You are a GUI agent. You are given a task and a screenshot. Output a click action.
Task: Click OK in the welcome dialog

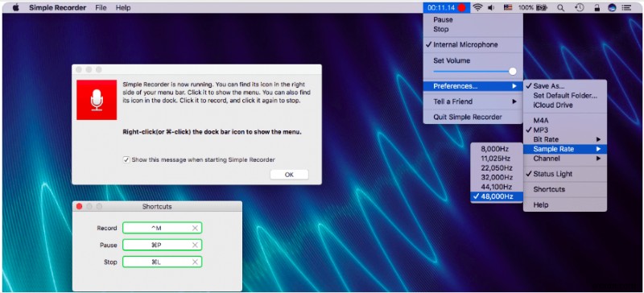point(289,175)
